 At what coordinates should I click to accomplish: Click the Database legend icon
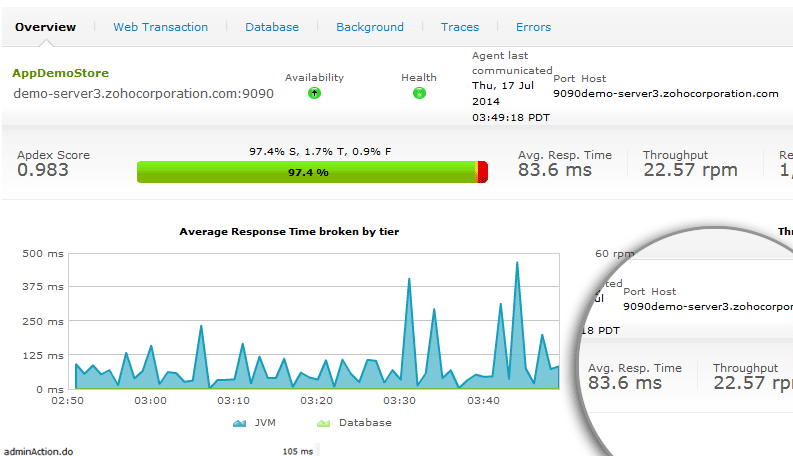pyautogui.click(x=323, y=423)
